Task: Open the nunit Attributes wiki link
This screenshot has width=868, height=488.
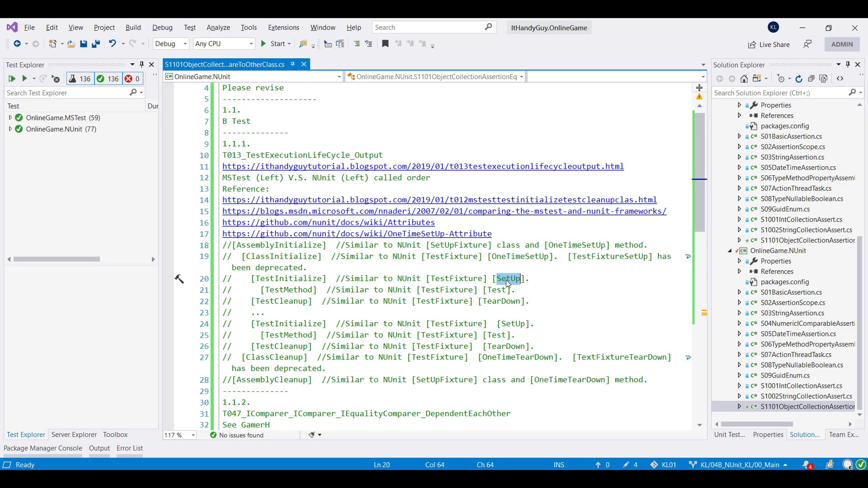Action: (x=328, y=222)
